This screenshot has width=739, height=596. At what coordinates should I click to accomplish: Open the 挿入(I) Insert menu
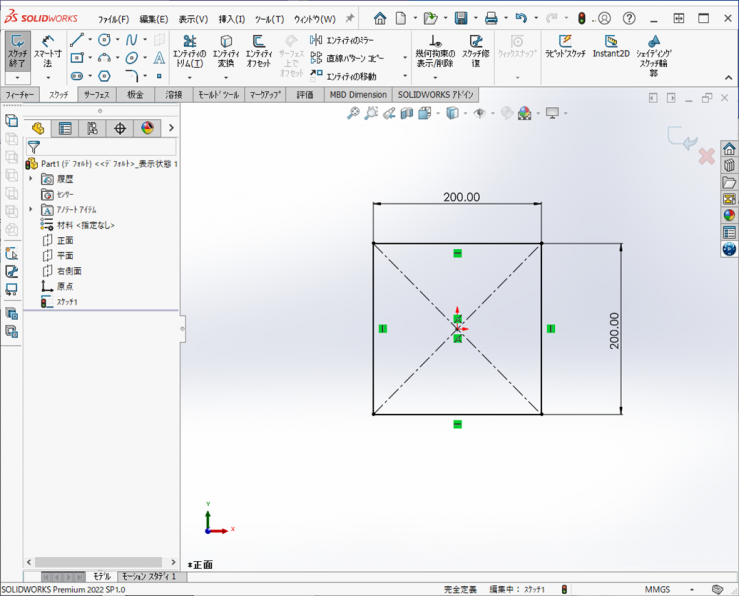point(231,19)
